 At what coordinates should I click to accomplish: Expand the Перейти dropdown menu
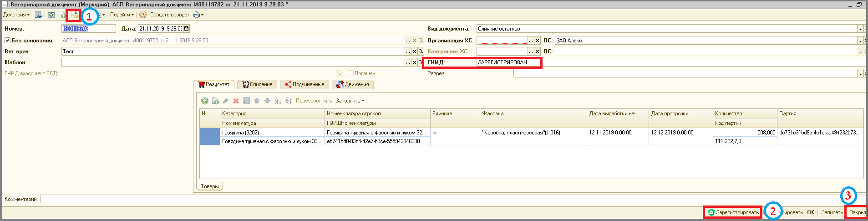122,15
